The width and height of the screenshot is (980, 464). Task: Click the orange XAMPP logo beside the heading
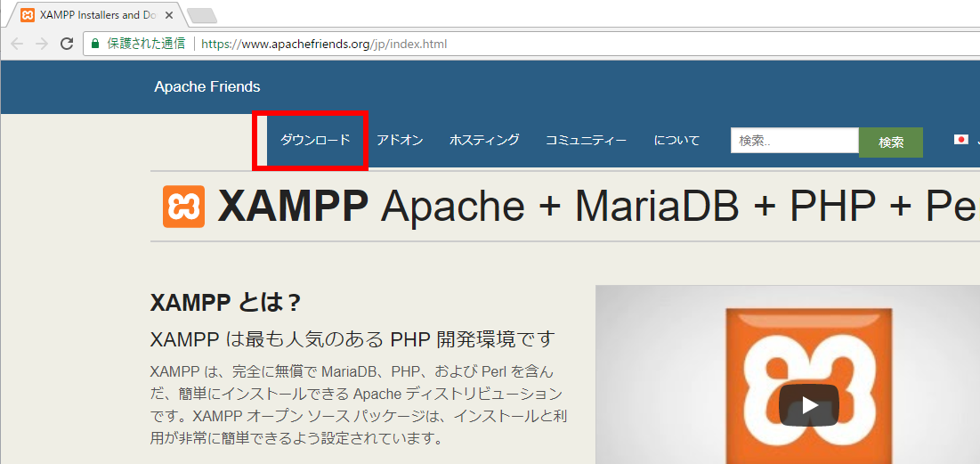click(x=183, y=206)
